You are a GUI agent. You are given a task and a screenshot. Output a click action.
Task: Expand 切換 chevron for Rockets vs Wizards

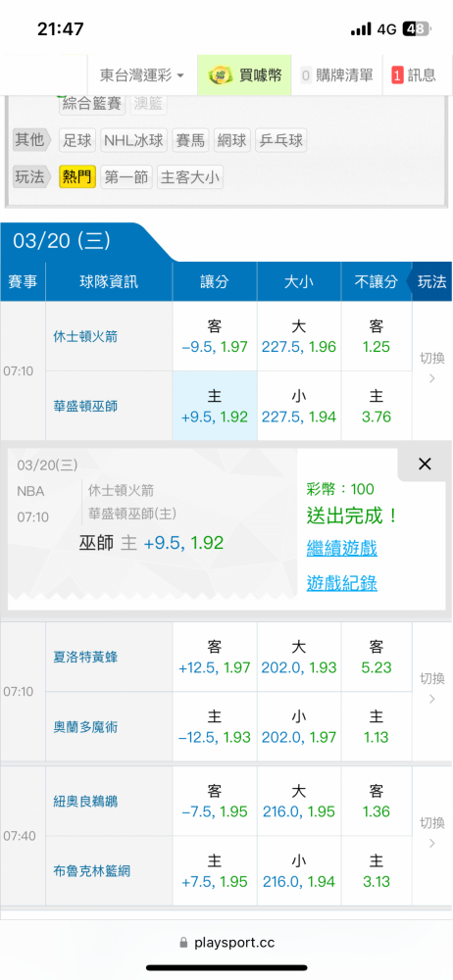coord(431,378)
